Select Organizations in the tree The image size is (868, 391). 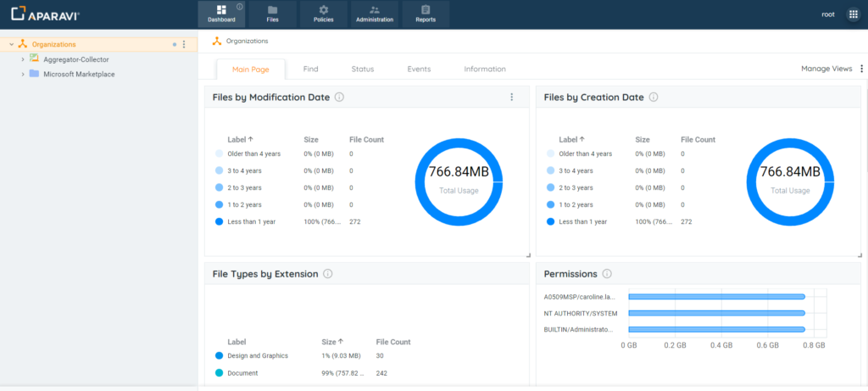pyautogui.click(x=53, y=44)
